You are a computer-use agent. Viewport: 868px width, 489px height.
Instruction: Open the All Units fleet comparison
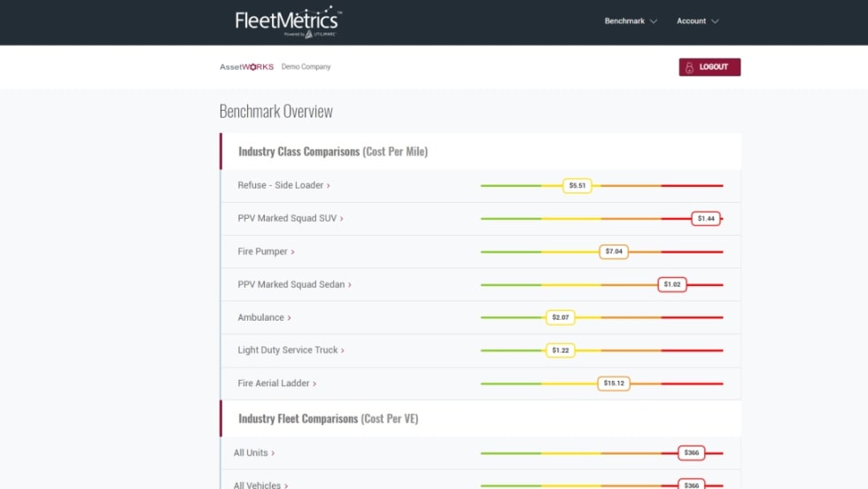[x=254, y=454]
